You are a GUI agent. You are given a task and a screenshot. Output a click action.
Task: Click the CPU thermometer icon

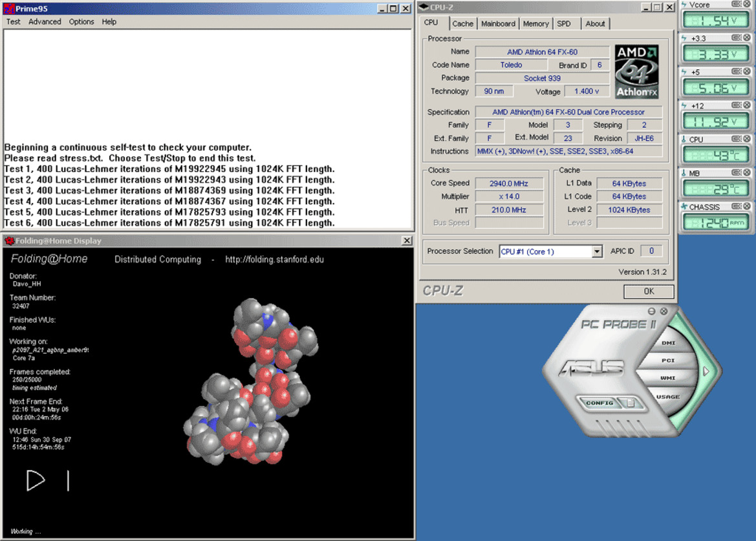(684, 139)
